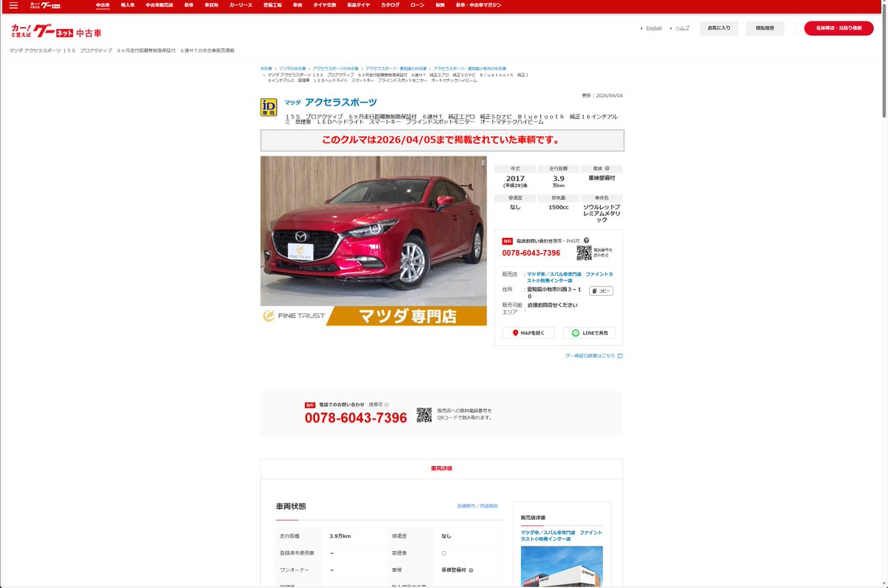
Task: Click the コピー address copy button
Action: tap(601, 291)
